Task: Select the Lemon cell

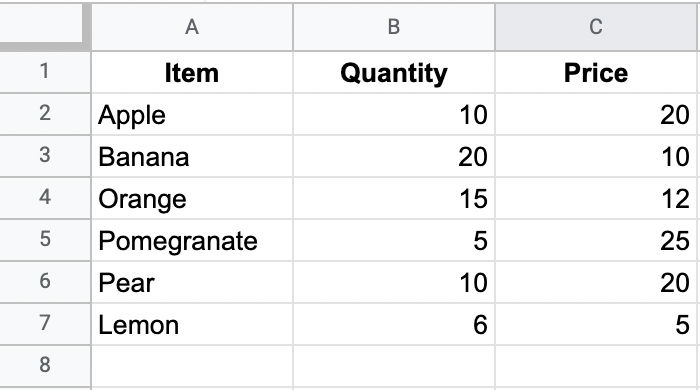Action: [x=192, y=324]
